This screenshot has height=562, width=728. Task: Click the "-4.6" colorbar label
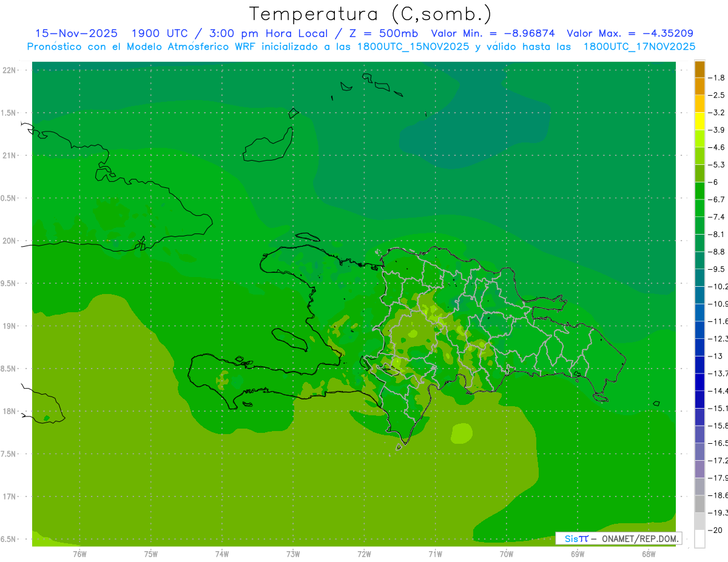[717, 147]
